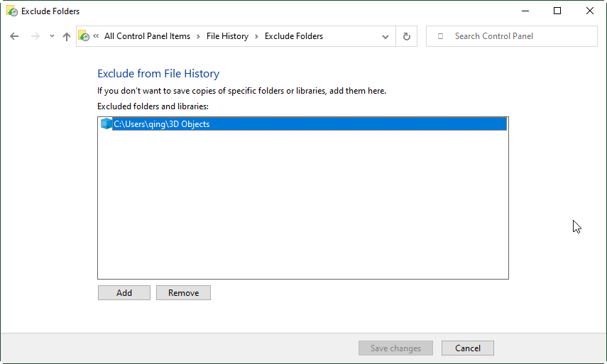
Task: Select the C:\Users\qing\3D Objects entry
Action: pyautogui.click(x=162, y=124)
